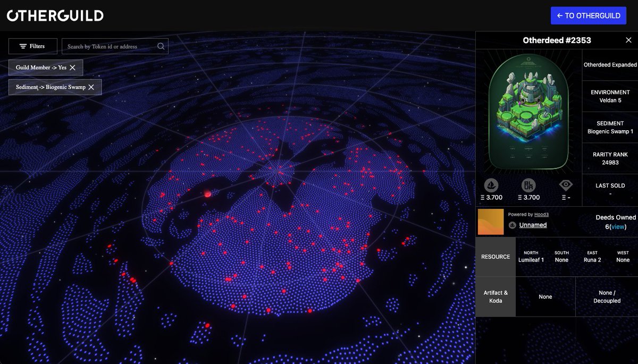Click the Artifact & Koda header cell

(496, 297)
